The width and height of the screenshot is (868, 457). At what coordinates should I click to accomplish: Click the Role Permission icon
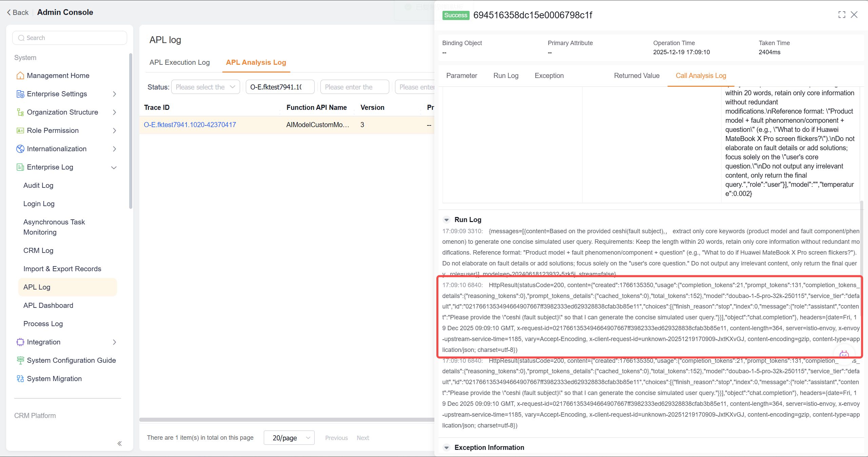20,131
